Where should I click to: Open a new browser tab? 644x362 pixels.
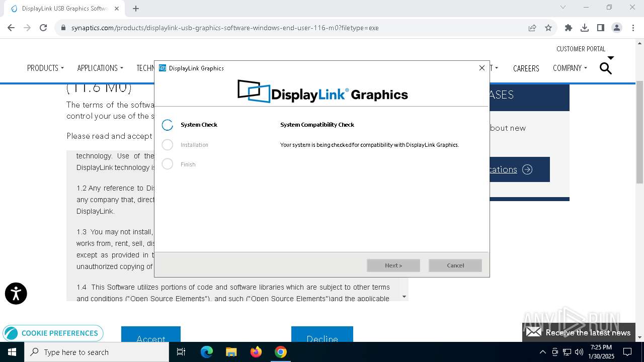pos(136,8)
